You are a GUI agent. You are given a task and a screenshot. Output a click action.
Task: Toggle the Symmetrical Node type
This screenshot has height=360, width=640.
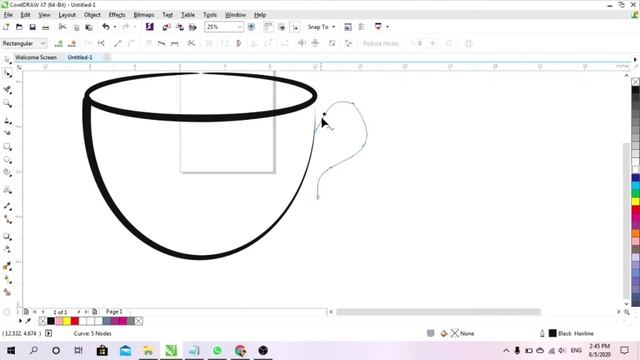pos(175,43)
